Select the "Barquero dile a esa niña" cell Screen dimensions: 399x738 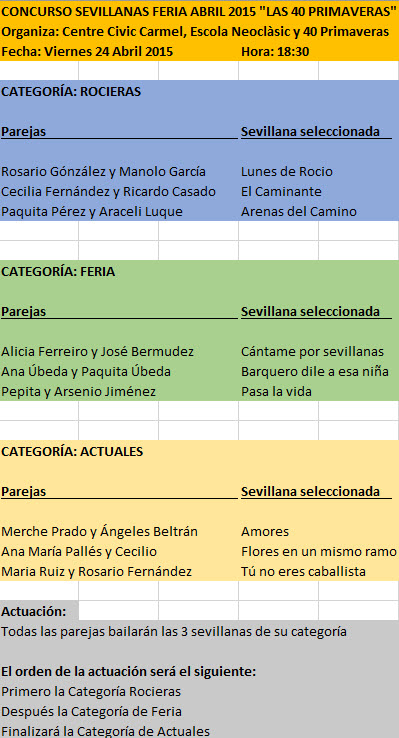tap(315, 372)
